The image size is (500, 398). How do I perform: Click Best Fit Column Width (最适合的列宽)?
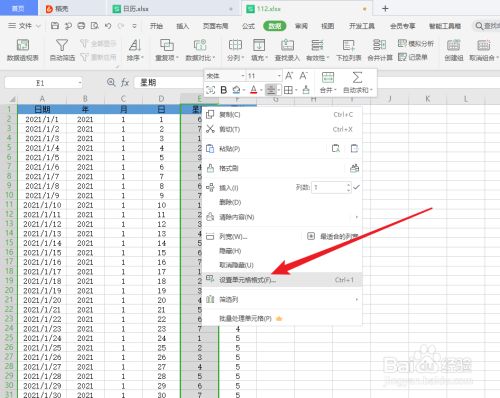coord(332,237)
